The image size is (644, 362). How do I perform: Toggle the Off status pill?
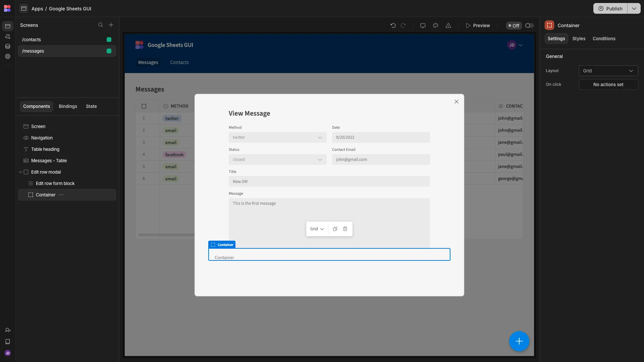pyautogui.click(x=514, y=25)
